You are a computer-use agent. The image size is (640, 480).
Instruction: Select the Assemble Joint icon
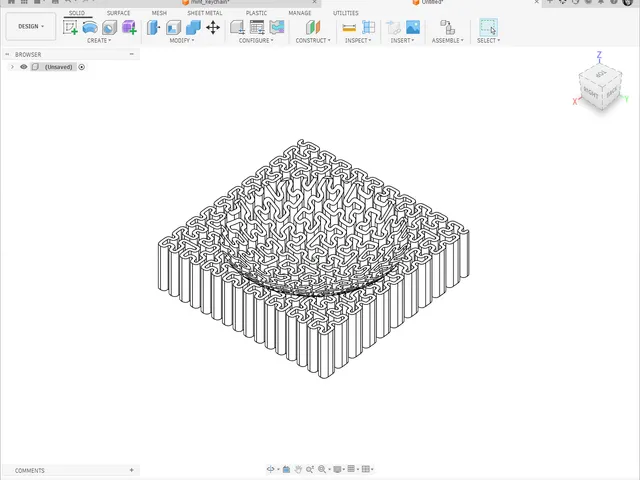[448, 28]
